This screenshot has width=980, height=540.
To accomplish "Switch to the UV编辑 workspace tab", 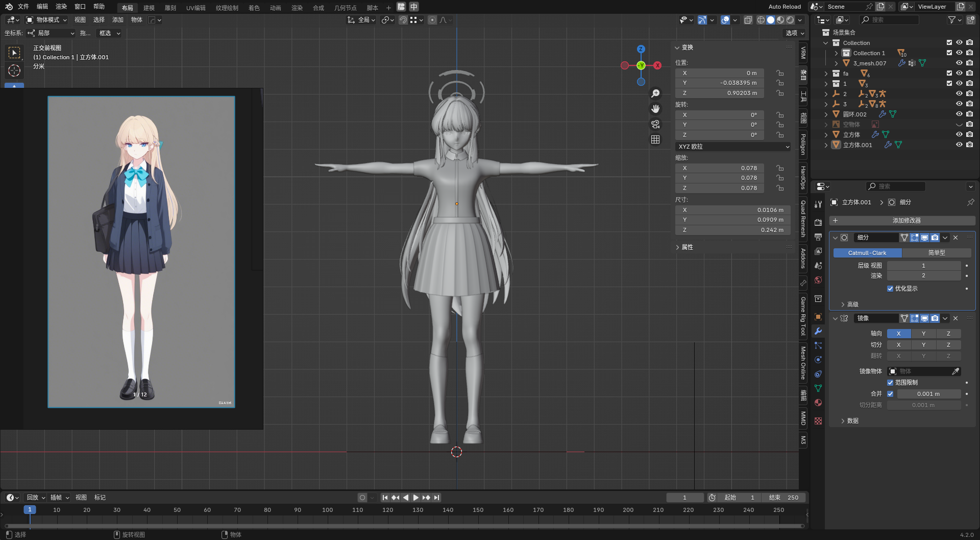I will (195, 8).
